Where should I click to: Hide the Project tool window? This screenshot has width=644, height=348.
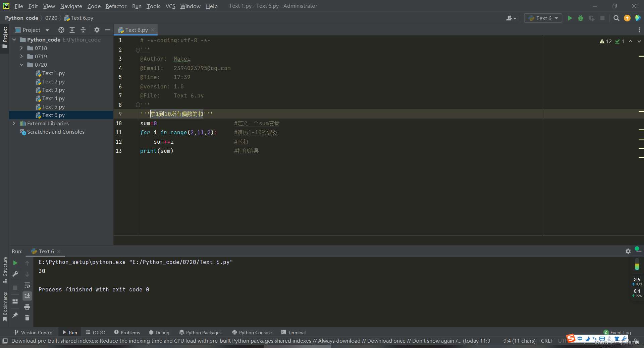coord(108,30)
